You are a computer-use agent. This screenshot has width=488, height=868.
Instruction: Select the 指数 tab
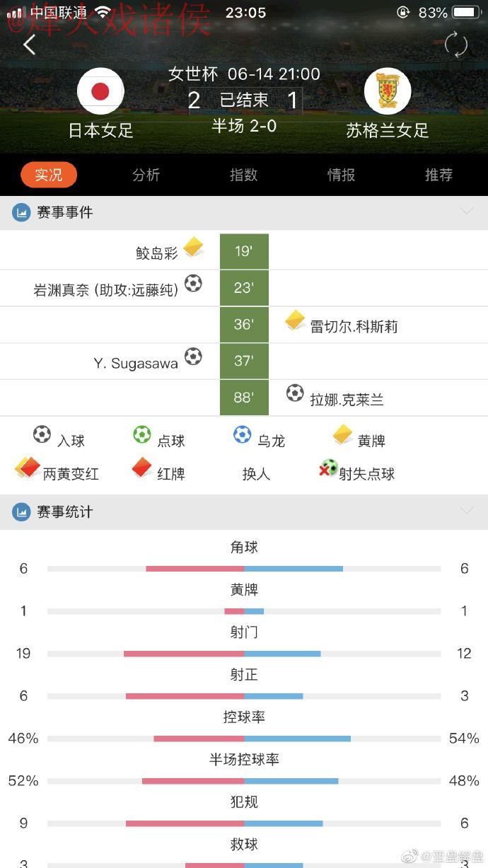click(243, 175)
